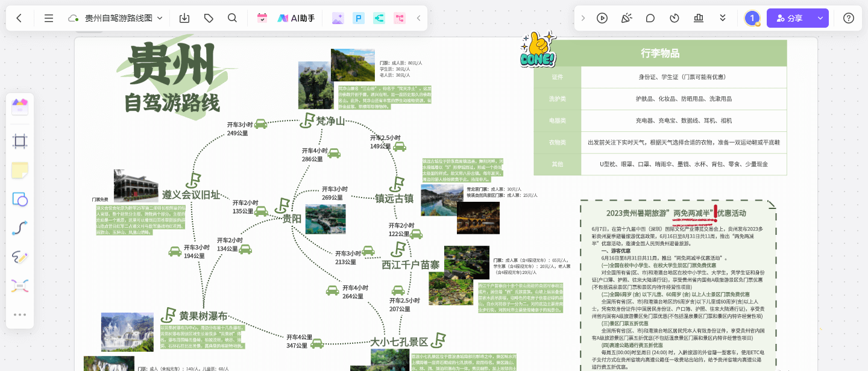The width and height of the screenshot is (868, 371).
Task: Open the comment bubble panel
Action: click(650, 18)
